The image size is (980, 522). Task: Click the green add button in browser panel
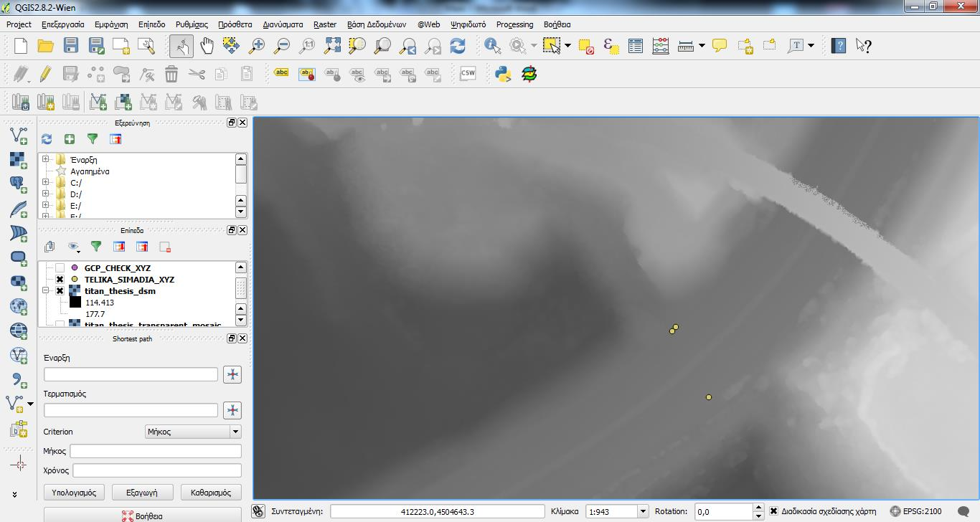[70, 139]
